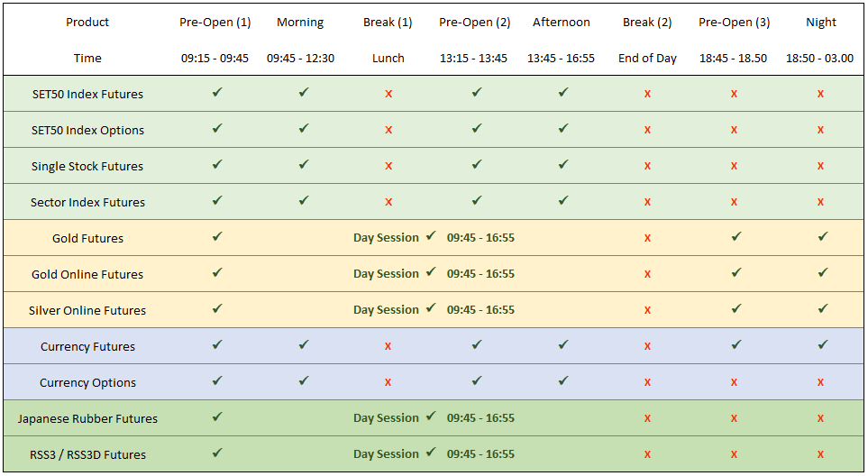Click the Japanese Rubber Futures row label

[x=87, y=419]
